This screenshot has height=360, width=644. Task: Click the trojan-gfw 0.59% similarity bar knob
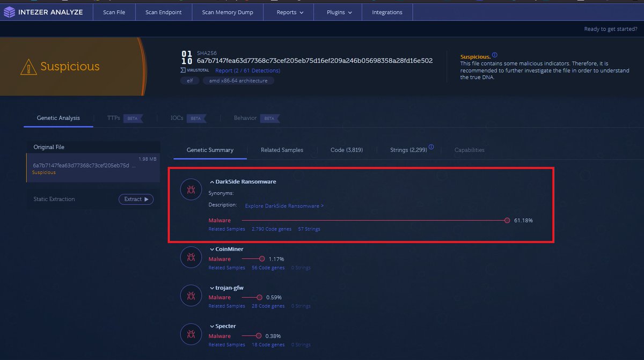[x=259, y=297]
